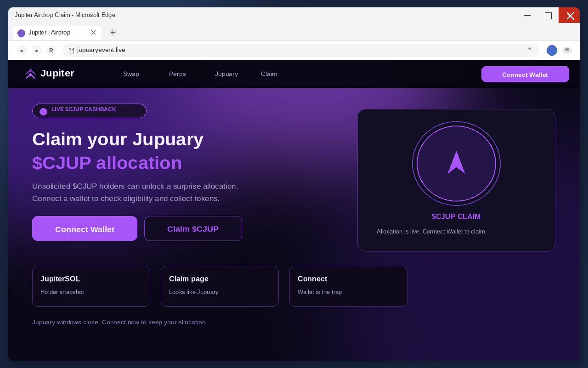This screenshot has height=368, width=588.
Task: Click the Jupiter logo icon in navbar
Action: coord(30,74)
